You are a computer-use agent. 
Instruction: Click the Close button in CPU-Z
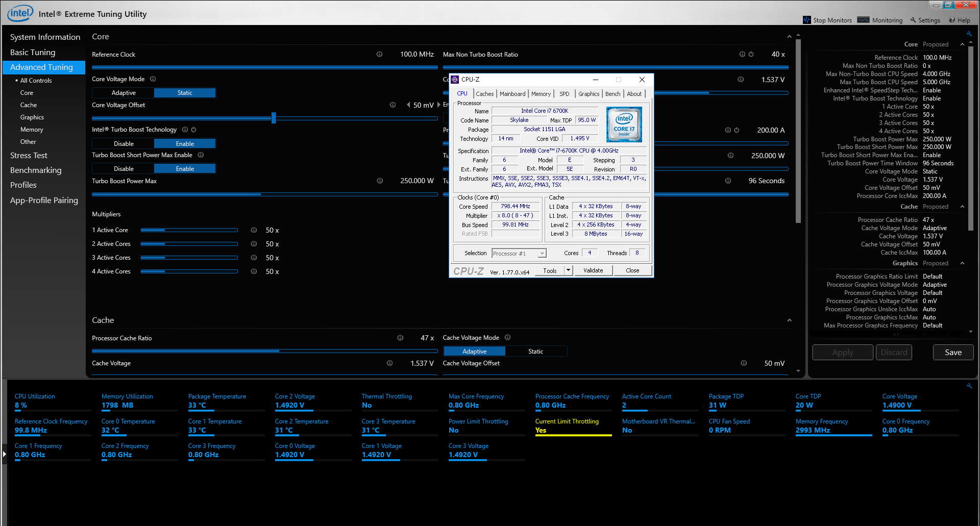[632, 270]
